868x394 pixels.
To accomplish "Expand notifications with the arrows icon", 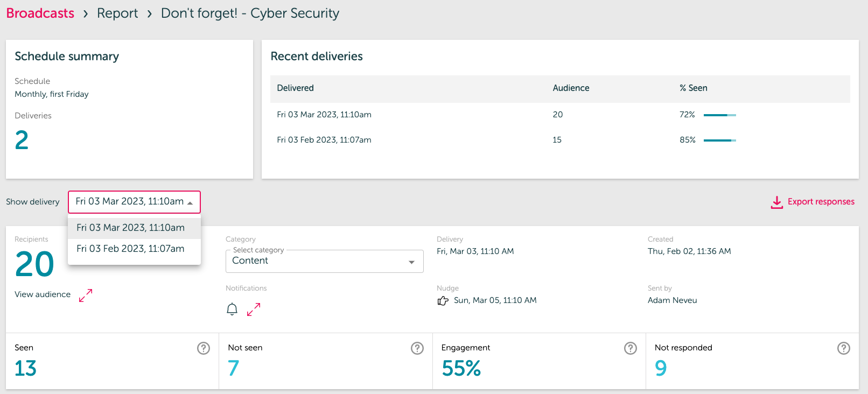I will click(254, 309).
